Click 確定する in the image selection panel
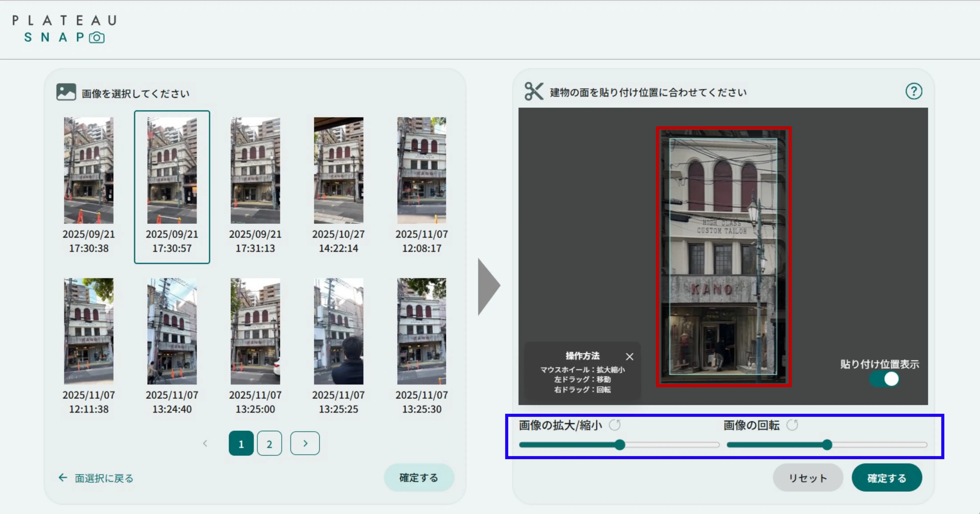 (x=419, y=477)
